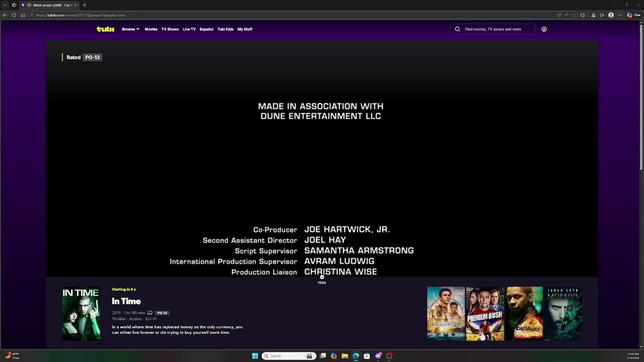644x362 pixels.
Task: Open the favorites list icon
Action: point(603,15)
